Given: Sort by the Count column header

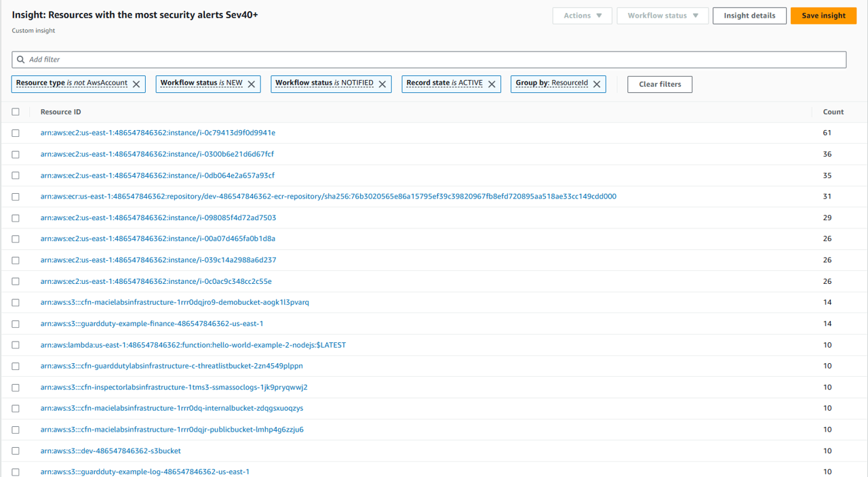Looking at the screenshot, I should [833, 112].
